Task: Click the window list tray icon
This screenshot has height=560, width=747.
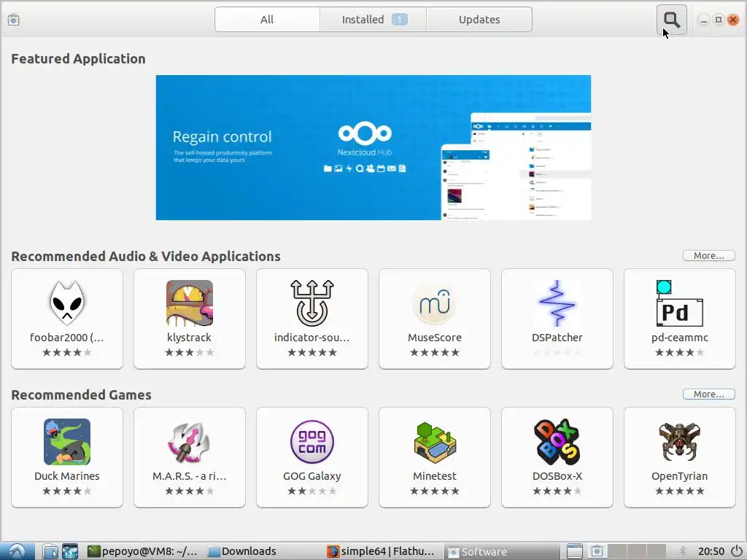Action: pos(575,551)
